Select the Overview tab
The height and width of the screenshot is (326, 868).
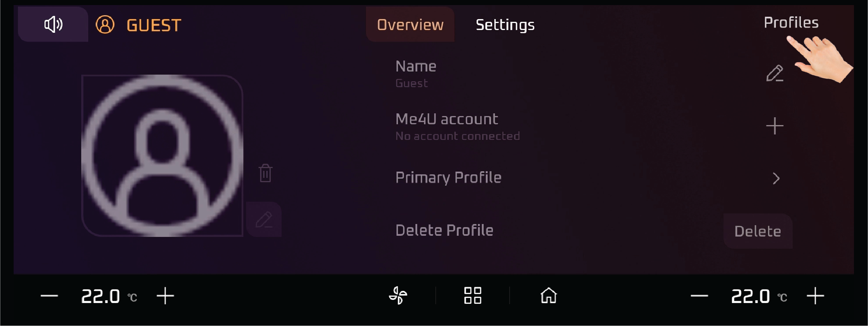410,24
